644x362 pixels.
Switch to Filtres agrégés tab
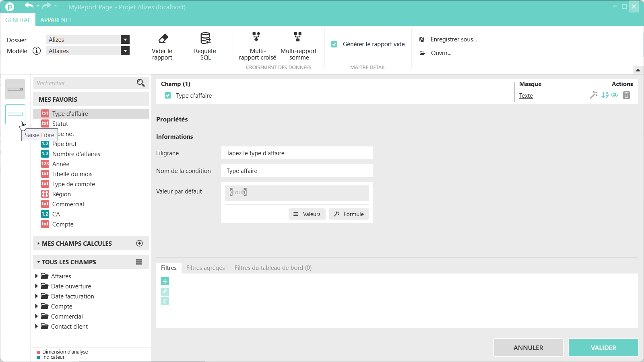(205, 268)
